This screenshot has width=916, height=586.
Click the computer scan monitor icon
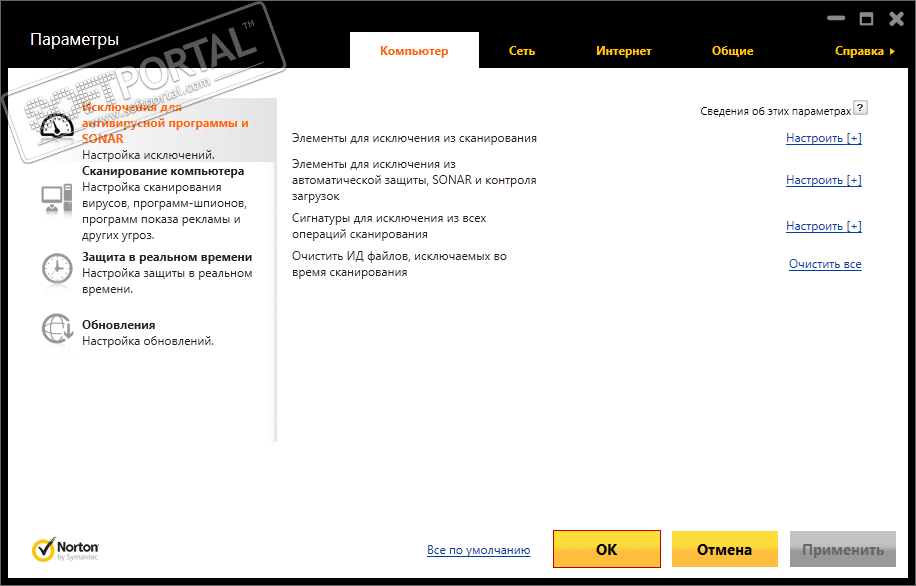pyautogui.click(x=57, y=200)
